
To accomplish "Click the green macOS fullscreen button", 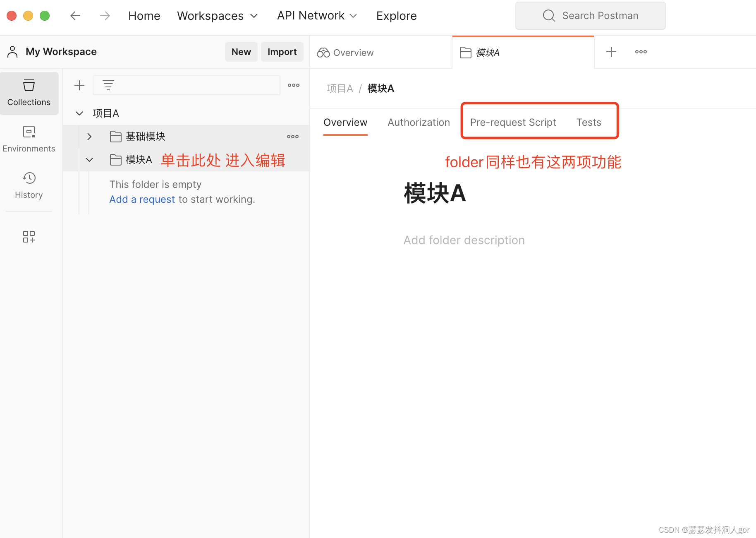I will [x=45, y=16].
